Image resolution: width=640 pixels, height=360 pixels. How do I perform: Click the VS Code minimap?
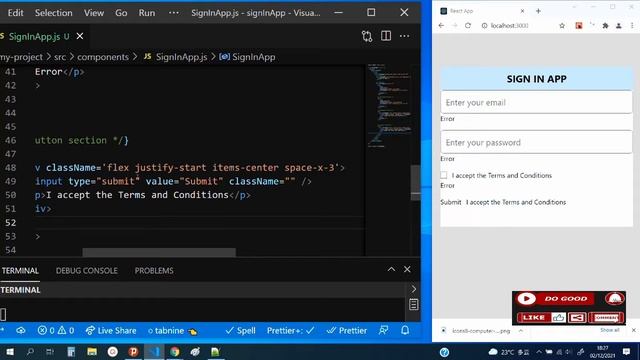389,105
